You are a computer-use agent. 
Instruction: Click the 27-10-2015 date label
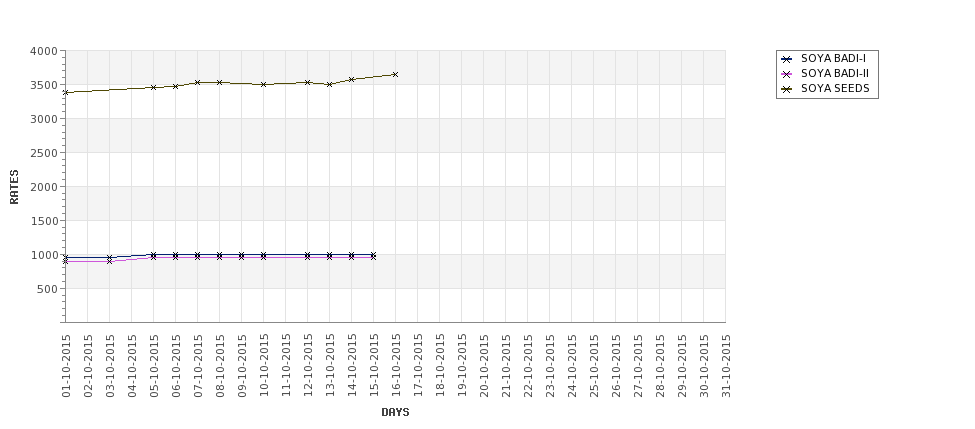(638, 366)
